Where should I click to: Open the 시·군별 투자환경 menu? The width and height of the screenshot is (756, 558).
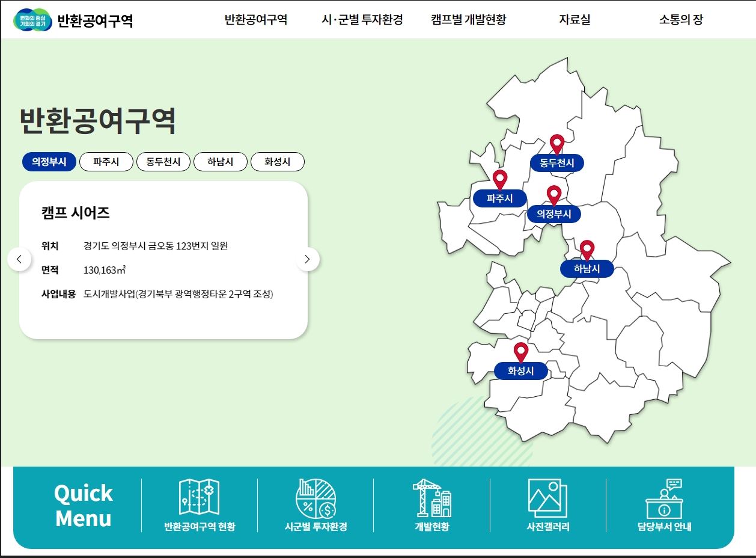362,20
